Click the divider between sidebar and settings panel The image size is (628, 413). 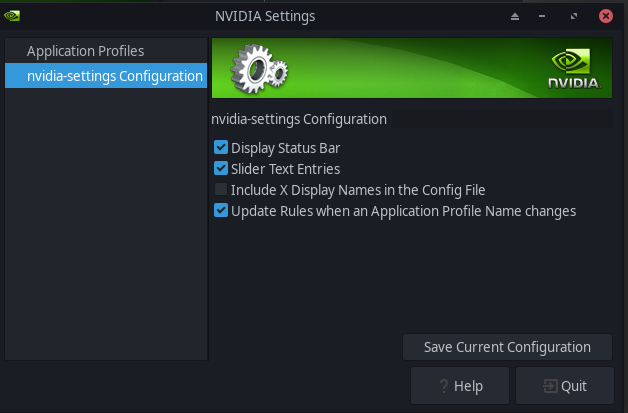(209, 200)
